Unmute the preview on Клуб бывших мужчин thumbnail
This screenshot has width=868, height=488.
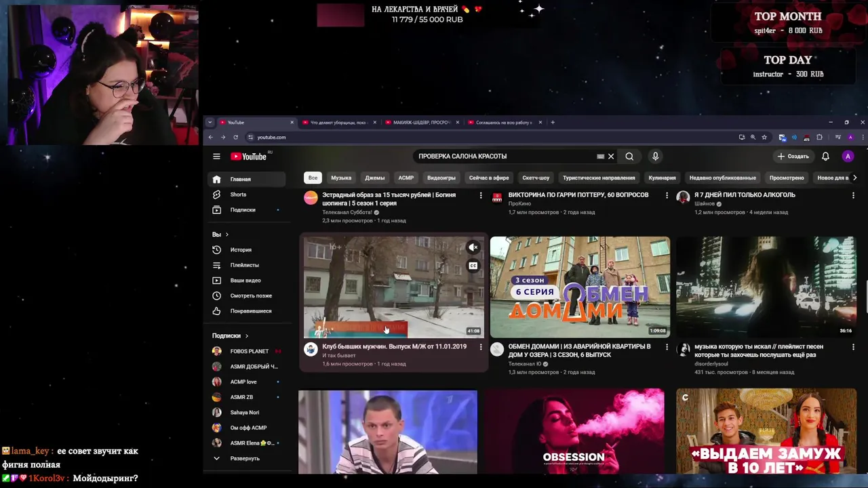click(x=473, y=247)
